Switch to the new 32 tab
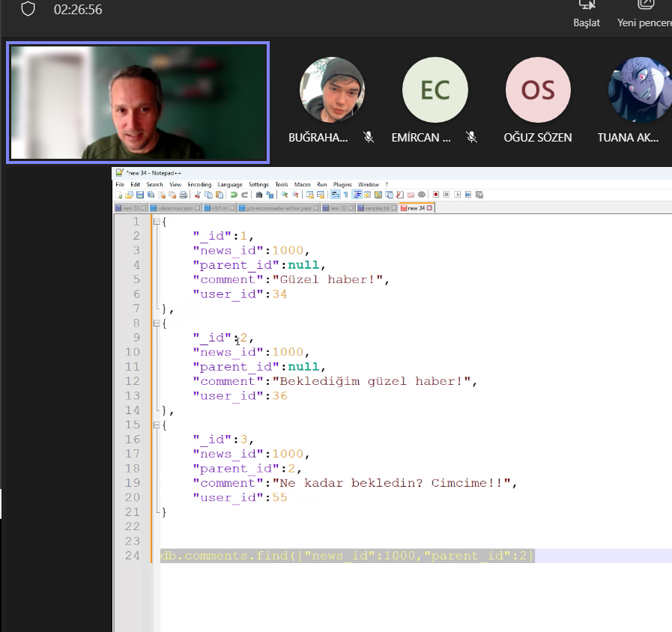 tap(338, 208)
